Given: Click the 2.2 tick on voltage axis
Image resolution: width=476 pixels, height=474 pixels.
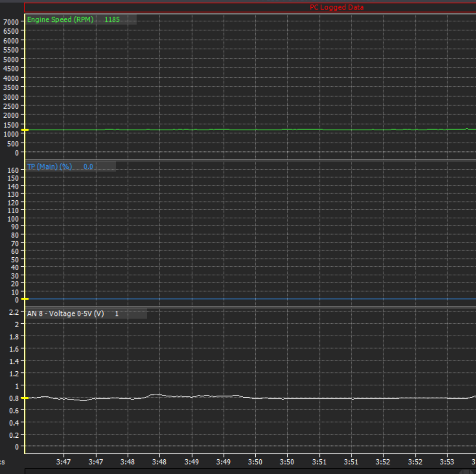Looking at the screenshot, I should (14, 312).
